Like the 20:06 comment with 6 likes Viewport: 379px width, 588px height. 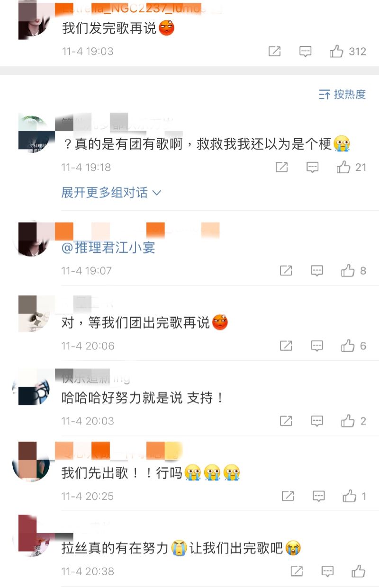pos(348,346)
